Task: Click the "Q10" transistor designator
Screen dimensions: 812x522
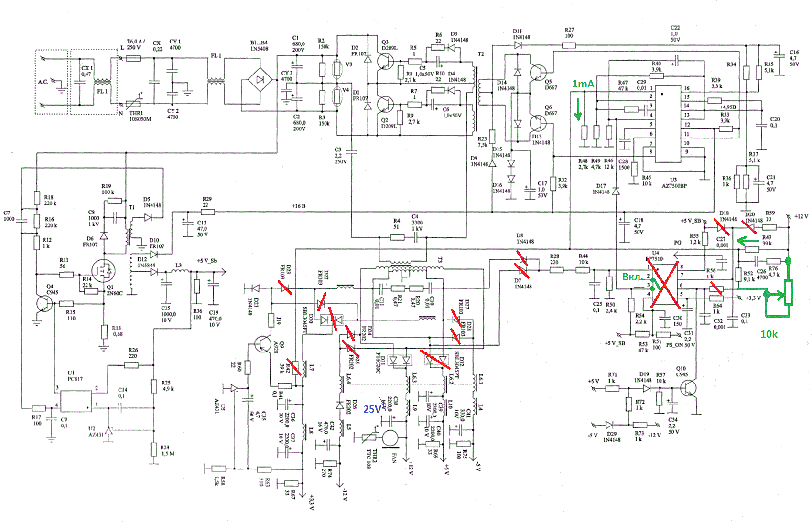Action: coord(681,369)
